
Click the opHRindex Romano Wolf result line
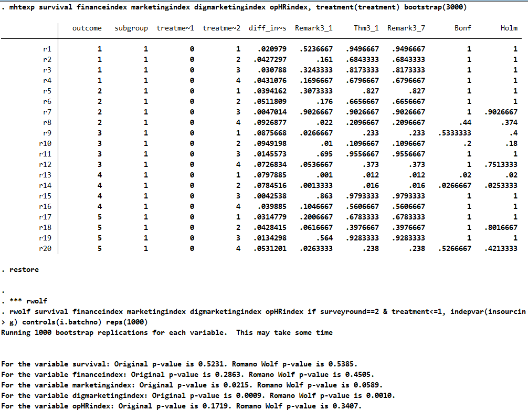tap(181, 406)
